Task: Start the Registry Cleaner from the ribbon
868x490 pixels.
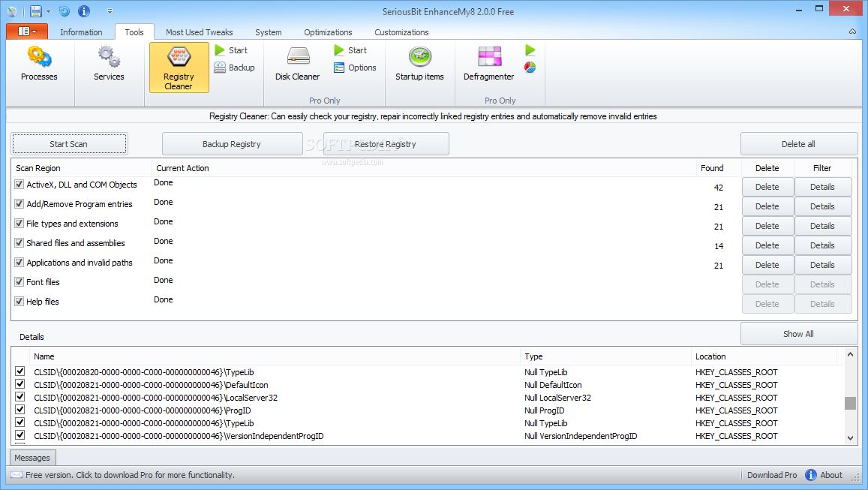Action: [231, 50]
